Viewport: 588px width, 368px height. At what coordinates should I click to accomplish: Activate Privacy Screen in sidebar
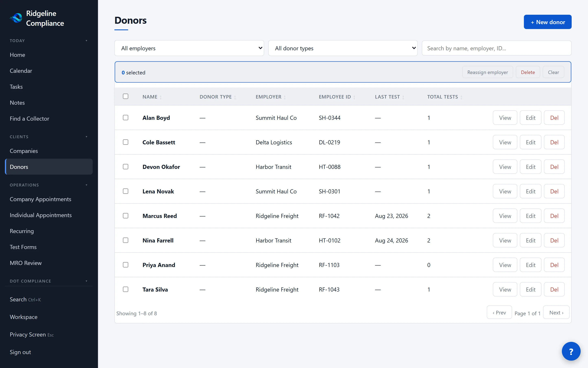pos(49,335)
